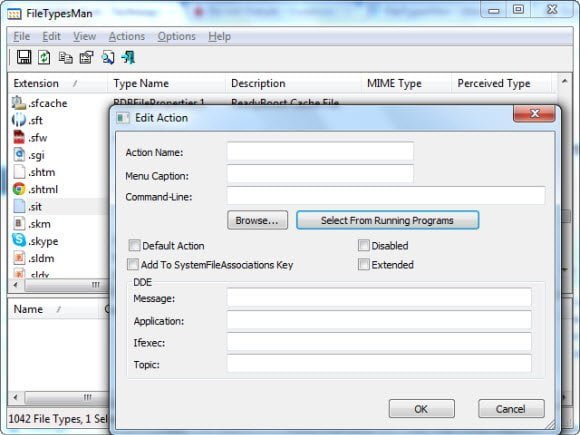Select the .sgi file type icon
580x435 pixels.
pos(18,154)
